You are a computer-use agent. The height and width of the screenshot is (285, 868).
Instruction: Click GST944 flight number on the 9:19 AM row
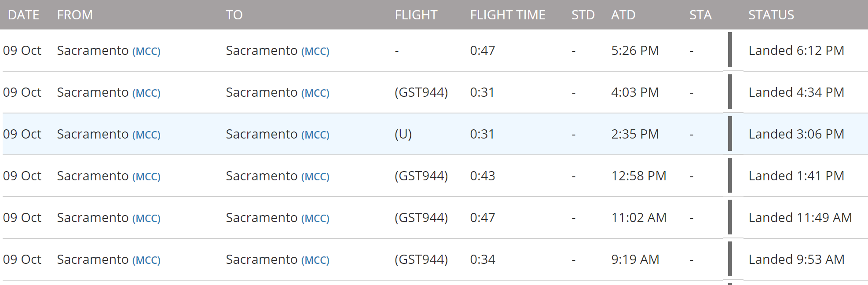click(421, 259)
